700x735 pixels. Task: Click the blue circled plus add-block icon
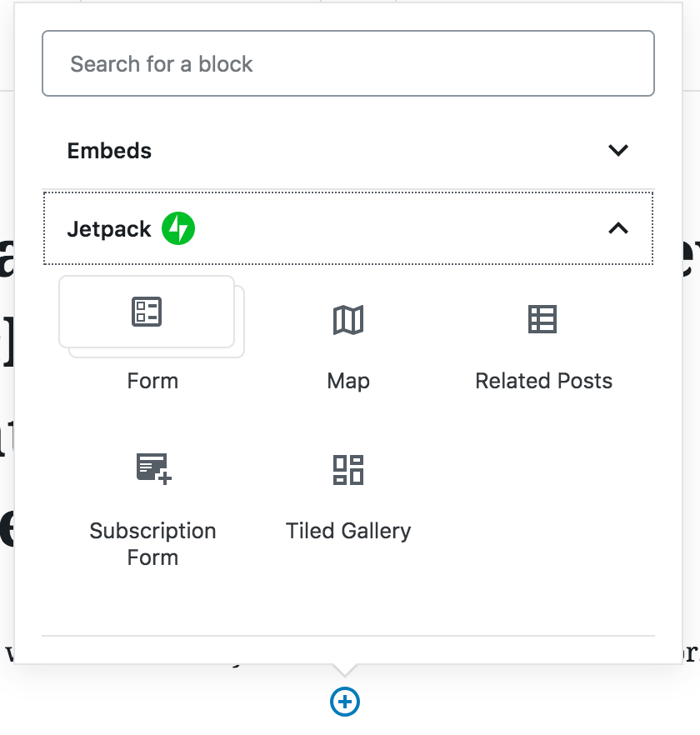click(x=345, y=702)
